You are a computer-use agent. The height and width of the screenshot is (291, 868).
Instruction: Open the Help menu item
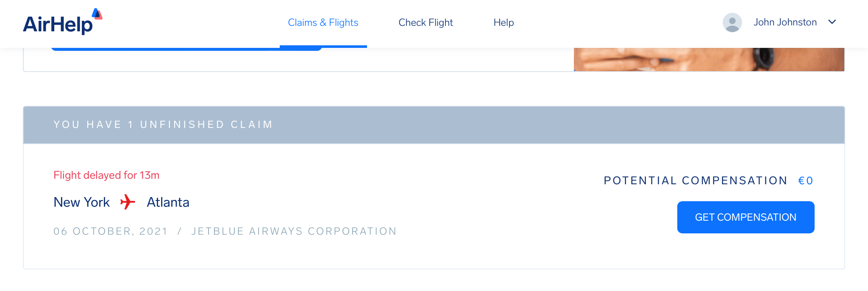pos(504,22)
